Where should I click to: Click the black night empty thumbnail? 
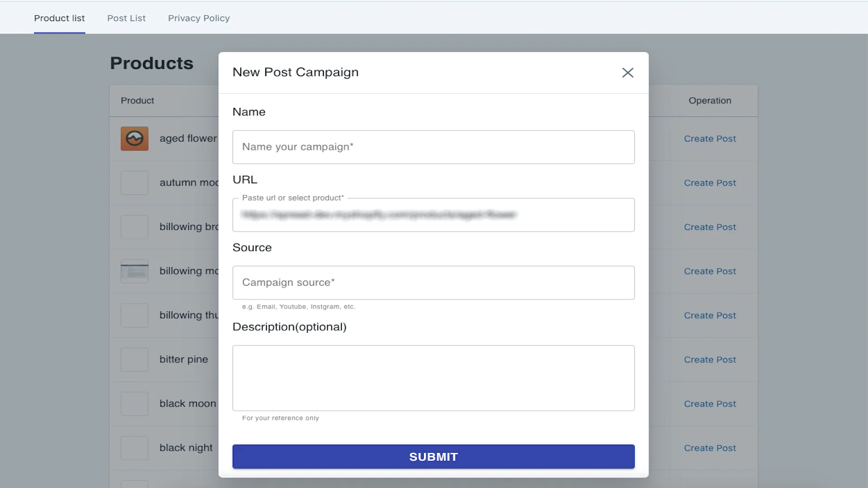135,448
